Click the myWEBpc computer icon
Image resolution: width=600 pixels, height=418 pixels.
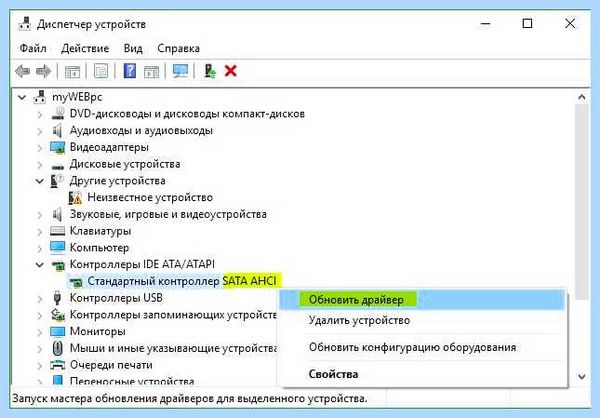pyautogui.click(x=39, y=97)
